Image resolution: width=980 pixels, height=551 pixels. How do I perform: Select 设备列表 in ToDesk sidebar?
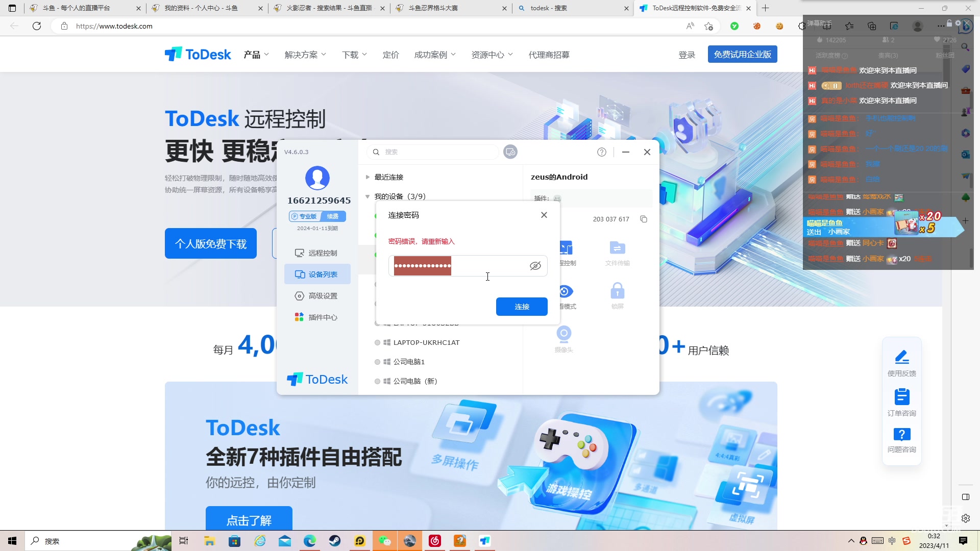tap(316, 274)
